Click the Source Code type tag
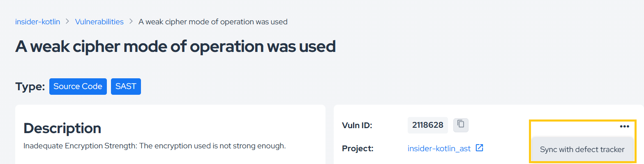The width and height of the screenshot is (644, 164). [78, 87]
